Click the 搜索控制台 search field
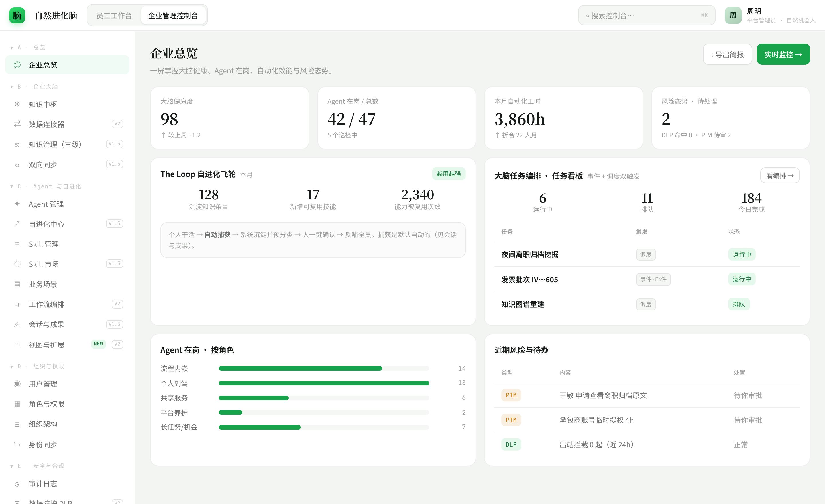 647,15
